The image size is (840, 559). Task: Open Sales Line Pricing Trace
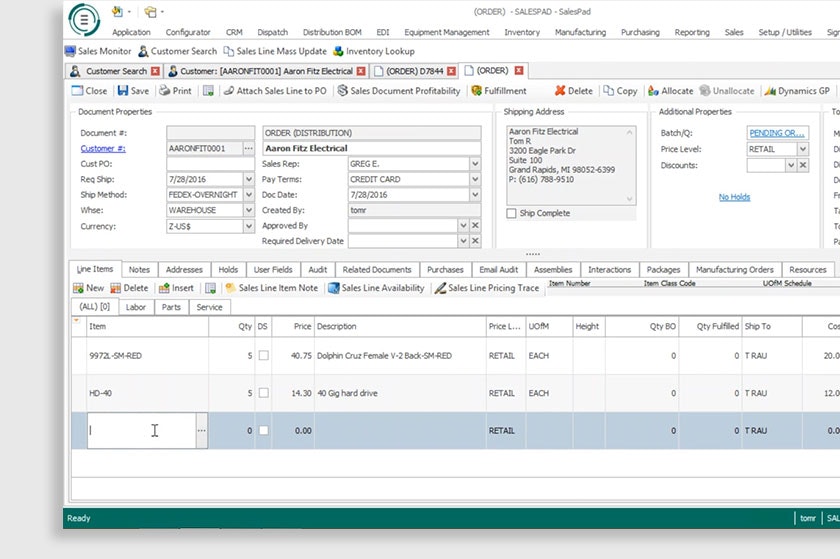pyautogui.click(x=487, y=288)
